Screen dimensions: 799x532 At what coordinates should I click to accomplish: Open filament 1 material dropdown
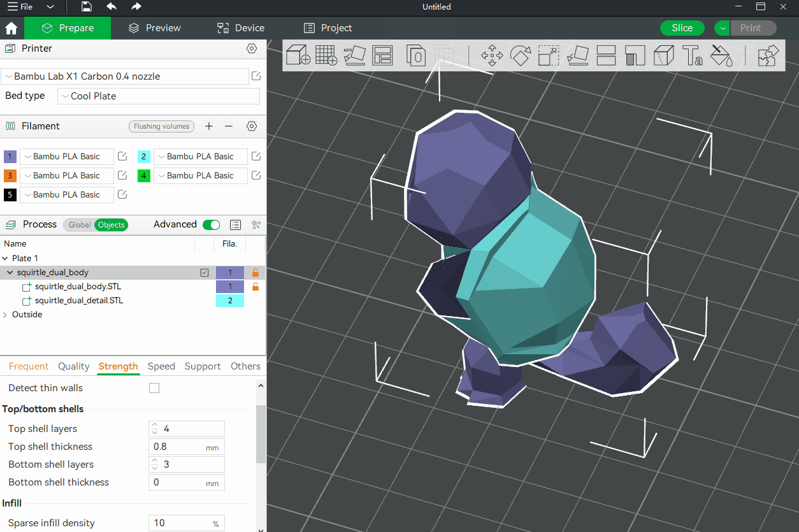pos(67,156)
